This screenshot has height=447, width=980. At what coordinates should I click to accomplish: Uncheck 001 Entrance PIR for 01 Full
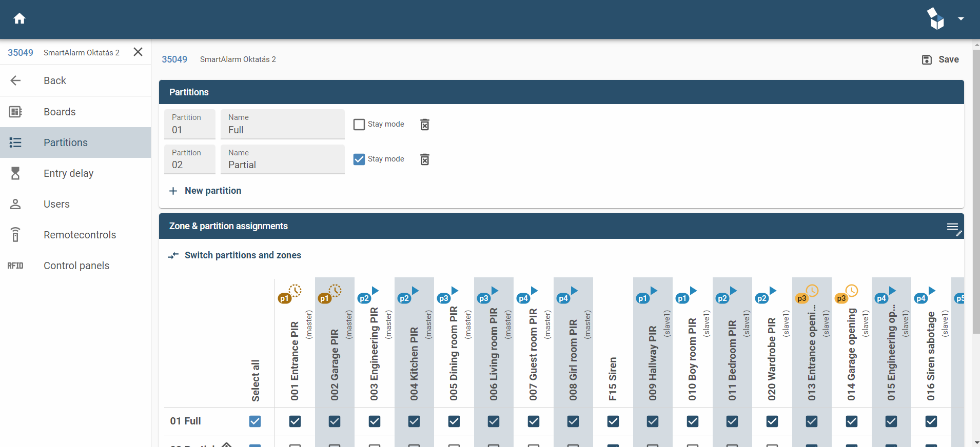[x=295, y=421]
